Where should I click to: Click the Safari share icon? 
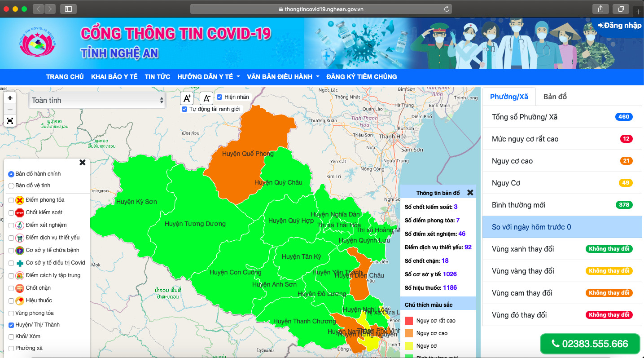[600, 9]
